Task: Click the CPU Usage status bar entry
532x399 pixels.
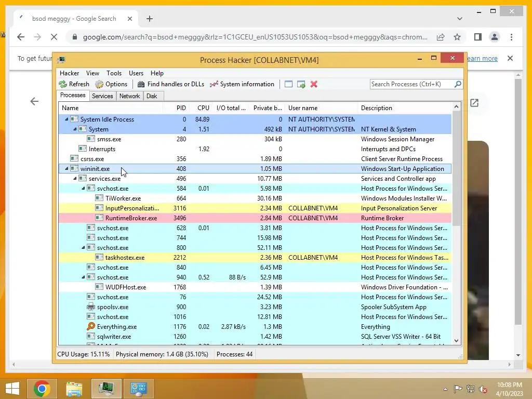Action: click(x=84, y=354)
